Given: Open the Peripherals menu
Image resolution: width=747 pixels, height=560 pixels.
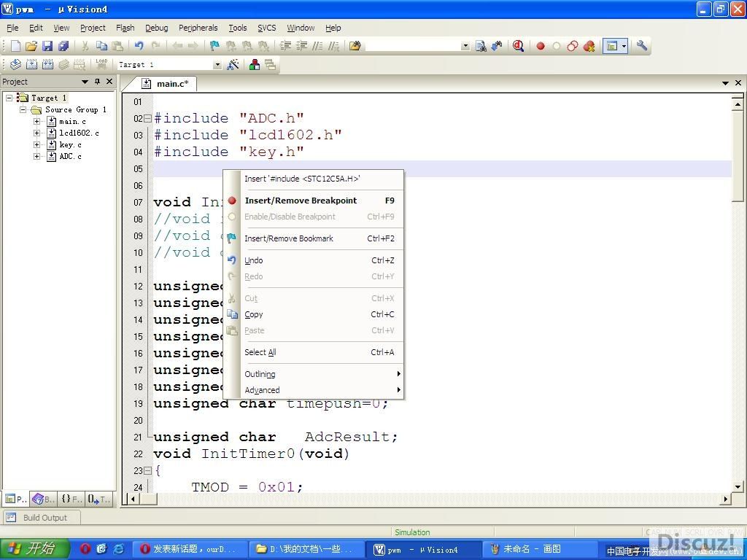Looking at the screenshot, I should [x=198, y=28].
